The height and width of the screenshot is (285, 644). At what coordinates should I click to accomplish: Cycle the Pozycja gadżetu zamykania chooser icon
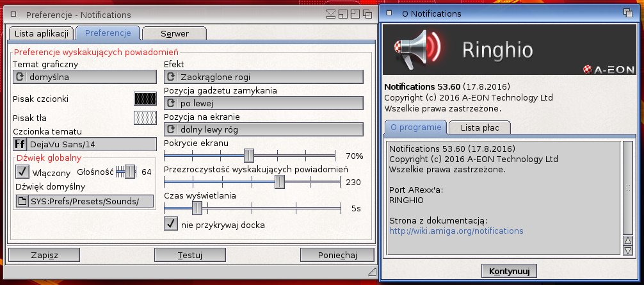(x=171, y=103)
